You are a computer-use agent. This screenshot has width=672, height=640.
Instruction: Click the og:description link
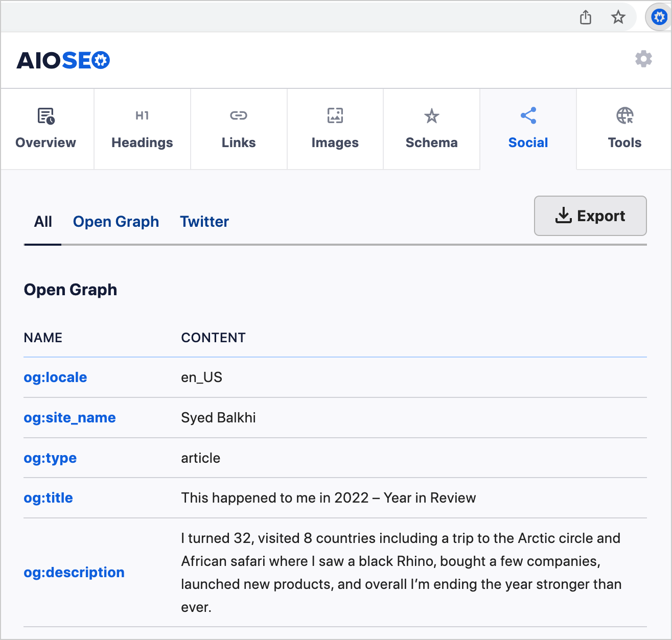74,573
